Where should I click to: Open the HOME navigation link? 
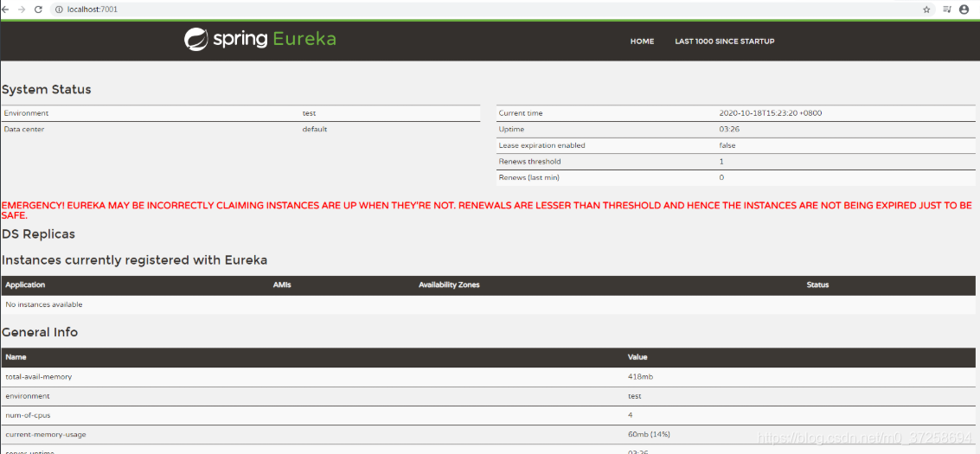point(642,42)
